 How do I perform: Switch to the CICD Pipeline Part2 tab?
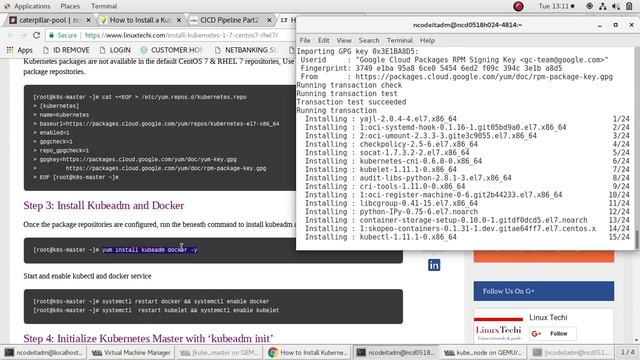(230, 20)
